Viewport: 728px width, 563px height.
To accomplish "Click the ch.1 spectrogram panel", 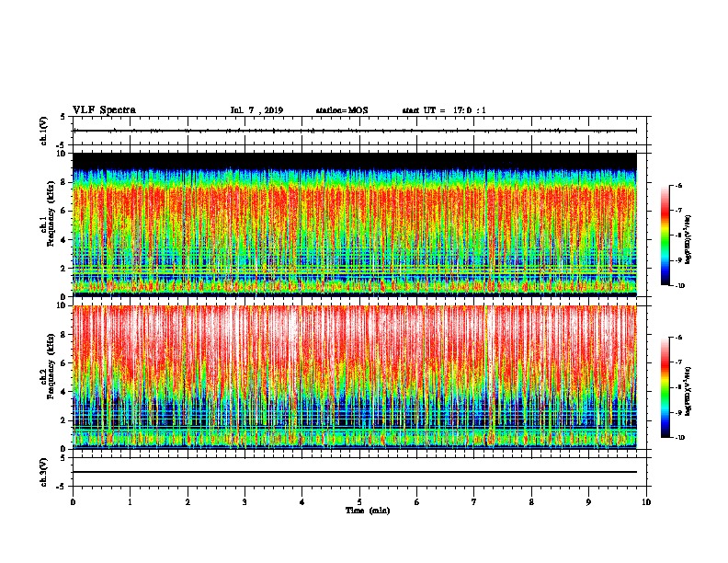I will [x=355, y=224].
